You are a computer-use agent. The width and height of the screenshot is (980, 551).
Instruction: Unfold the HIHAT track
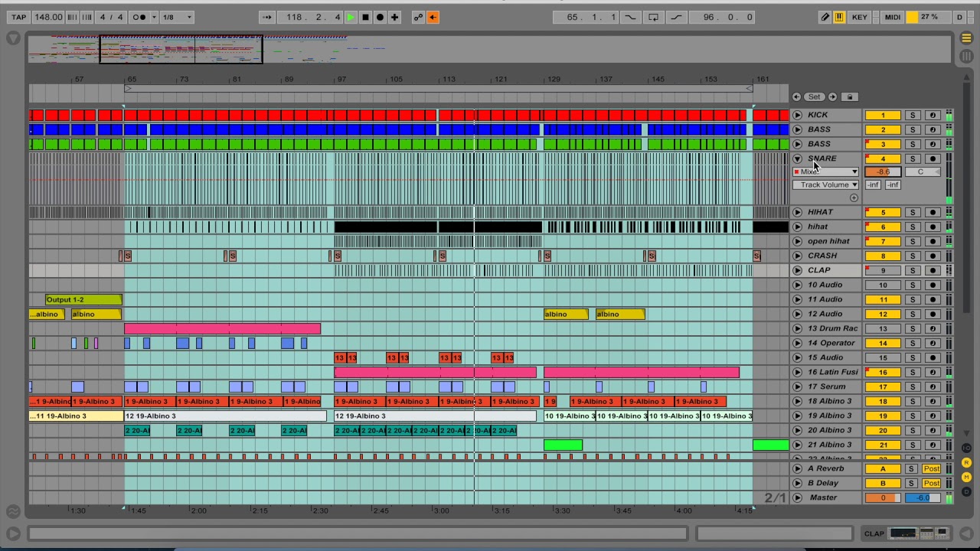[x=797, y=212]
